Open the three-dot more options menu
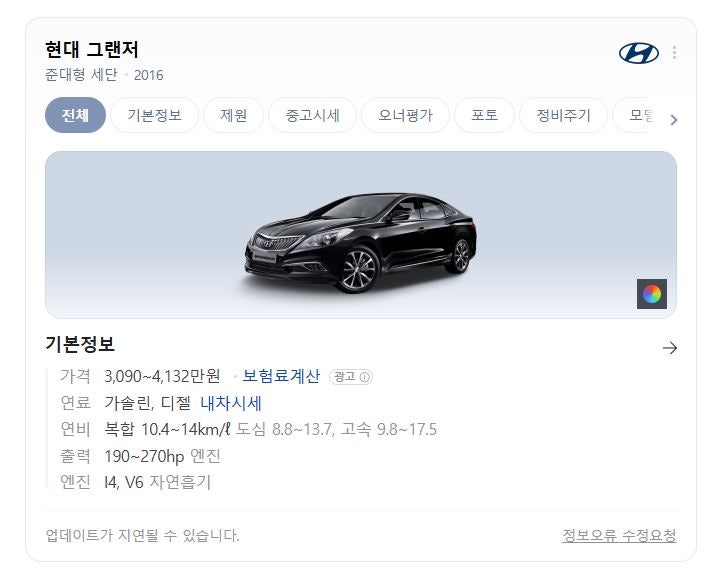This screenshot has height=580, width=710. tap(674, 53)
